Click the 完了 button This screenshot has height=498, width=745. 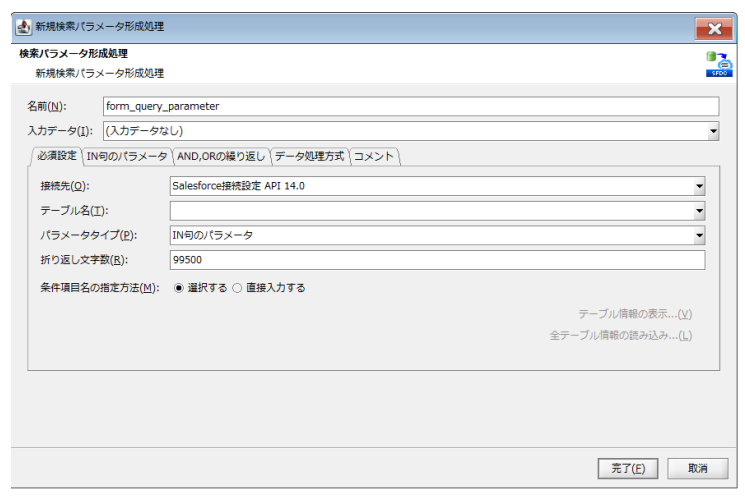(x=627, y=468)
